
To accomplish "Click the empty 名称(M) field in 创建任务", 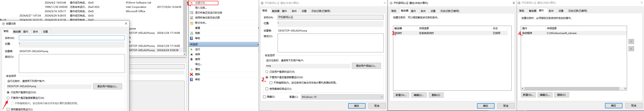I will tap(72, 38).
